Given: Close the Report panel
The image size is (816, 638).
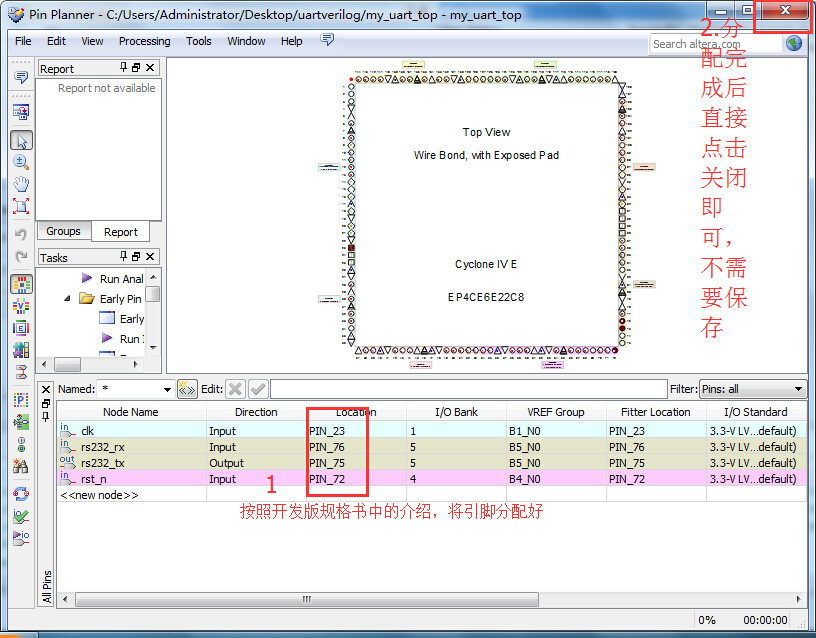Looking at the screenshot, I should [150, 68].
